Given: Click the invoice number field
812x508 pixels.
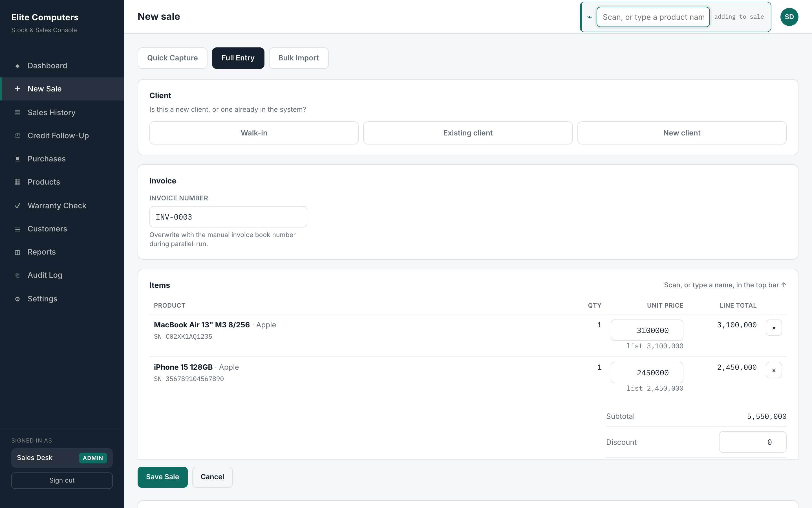Looking at the screenshot, I should (228, 217).
